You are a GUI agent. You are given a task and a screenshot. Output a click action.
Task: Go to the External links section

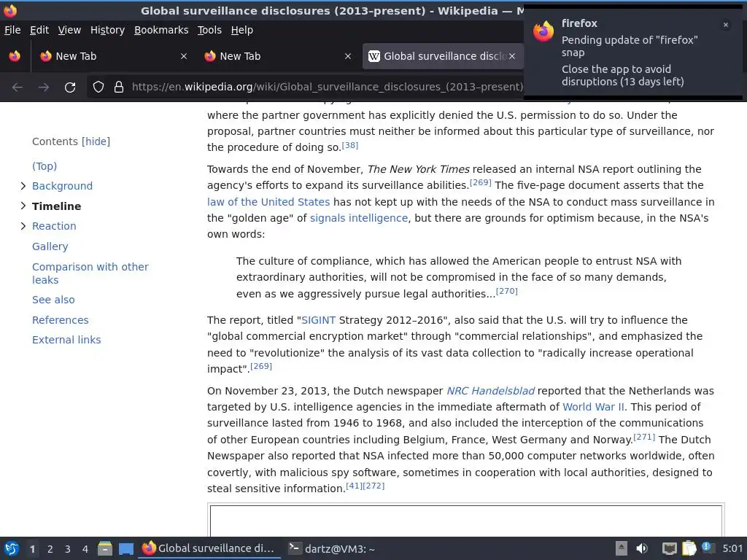click(66, 340)
